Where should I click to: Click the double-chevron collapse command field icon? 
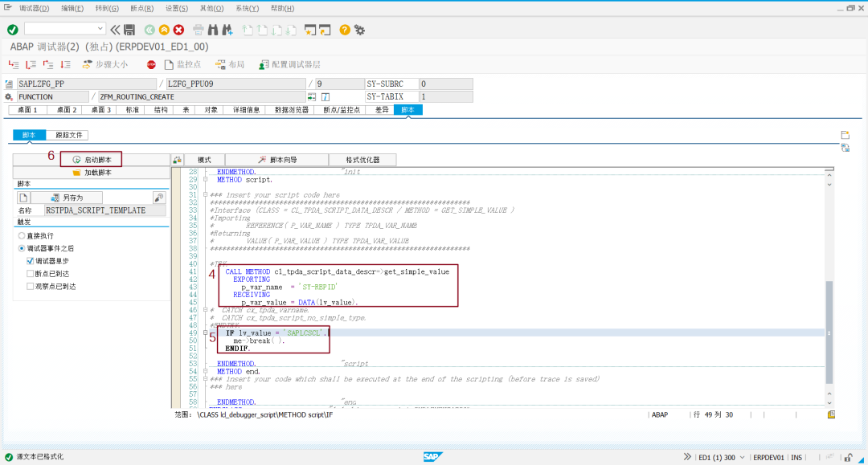click(x=115, y=30)
